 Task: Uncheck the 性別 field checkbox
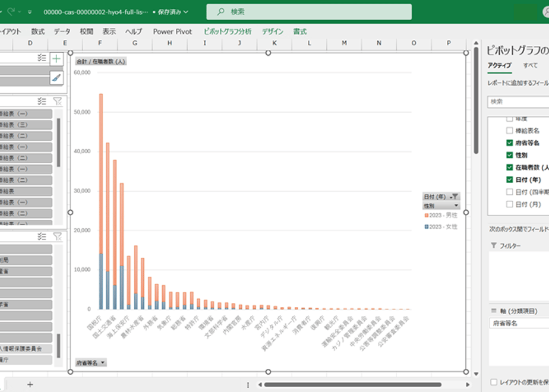tap(509, 155)
